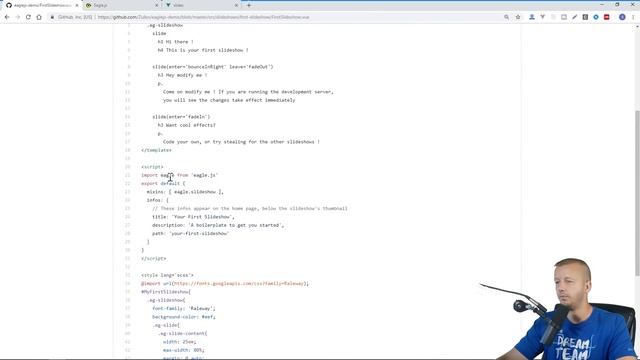Click the "export default {" line

163,183
